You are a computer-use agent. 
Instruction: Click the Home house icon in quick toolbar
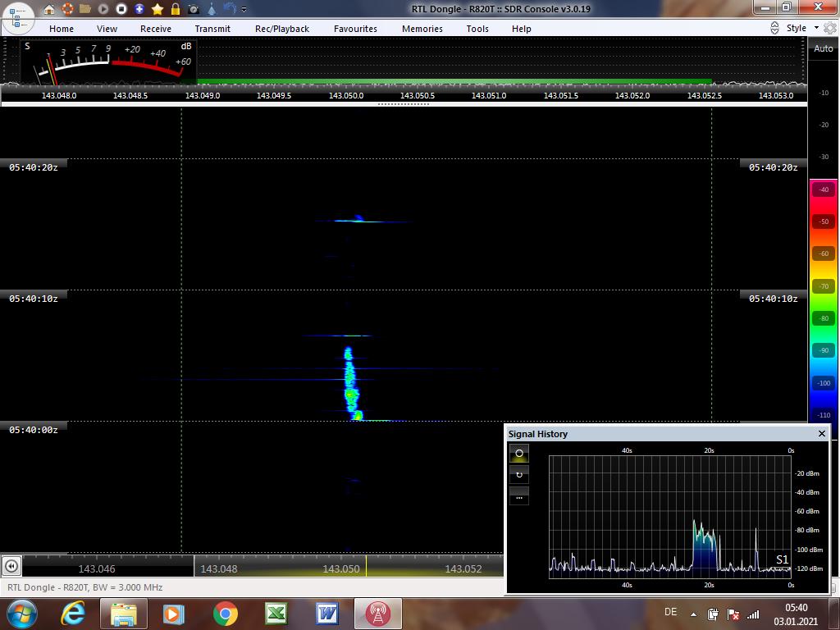(x=49, y=8)
